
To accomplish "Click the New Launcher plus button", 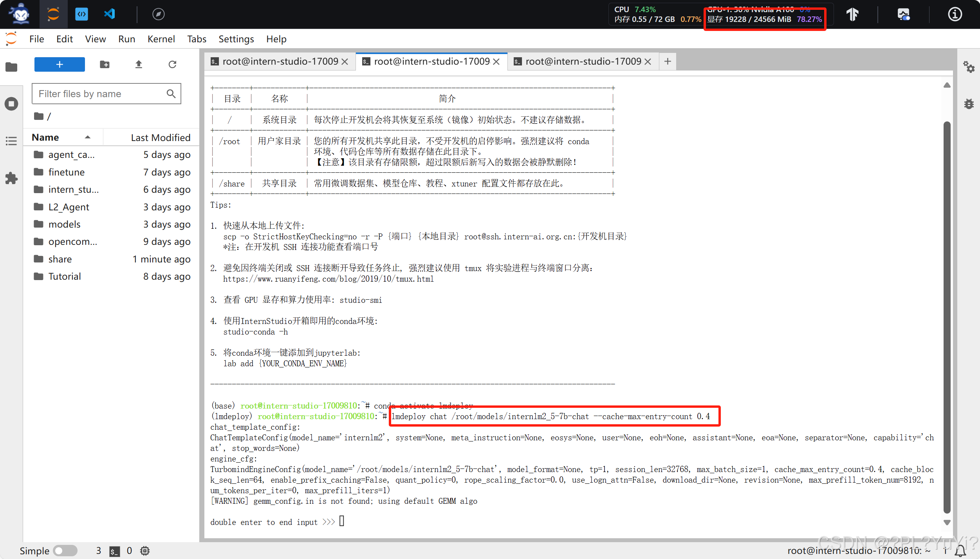I will click(59, 64).
